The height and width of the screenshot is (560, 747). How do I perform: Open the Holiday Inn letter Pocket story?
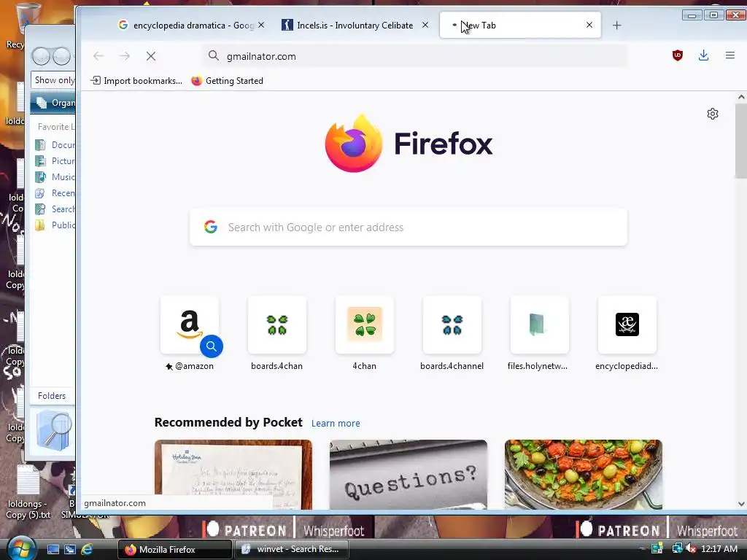(x=233, y=474)
